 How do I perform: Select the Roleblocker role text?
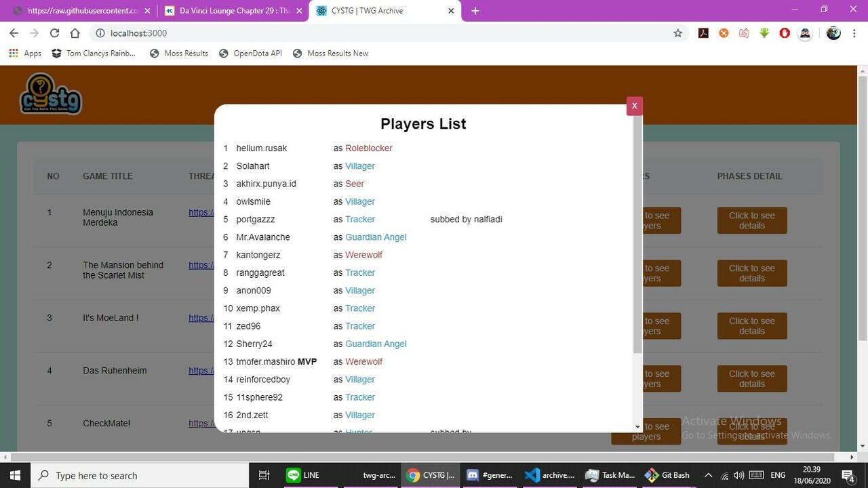(369, 148)
